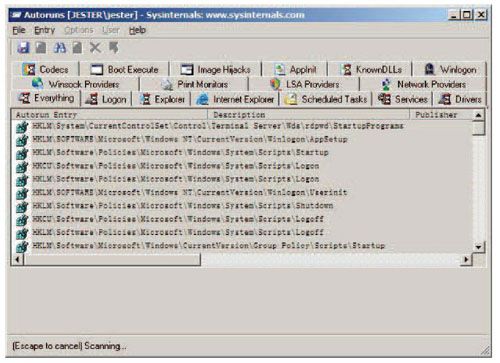This screenshot has width=500, height=363.
Task: Close the Autoruns window
Action: click(481, 15)
